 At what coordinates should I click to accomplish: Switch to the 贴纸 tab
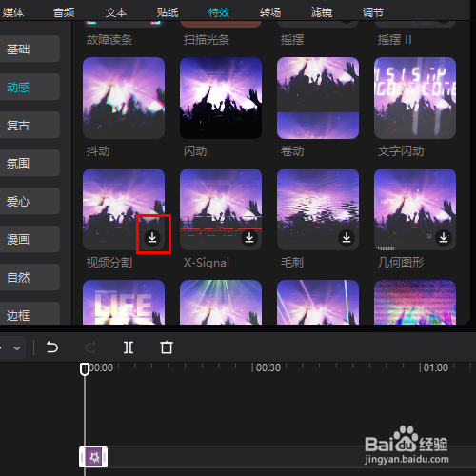168,12
